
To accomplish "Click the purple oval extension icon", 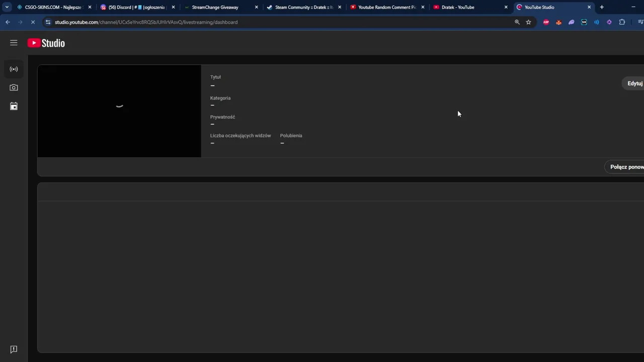I will pos(571,22).
